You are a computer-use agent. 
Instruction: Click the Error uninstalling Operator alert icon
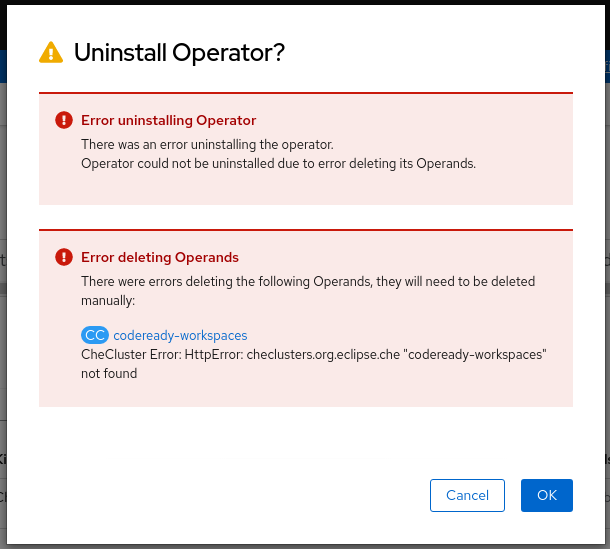(64, 120)
